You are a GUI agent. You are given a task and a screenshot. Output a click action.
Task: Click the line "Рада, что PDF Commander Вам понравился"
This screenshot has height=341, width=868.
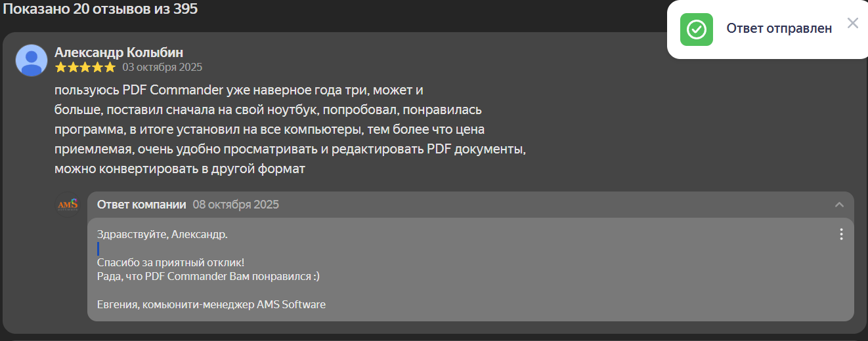click(207, 276)
